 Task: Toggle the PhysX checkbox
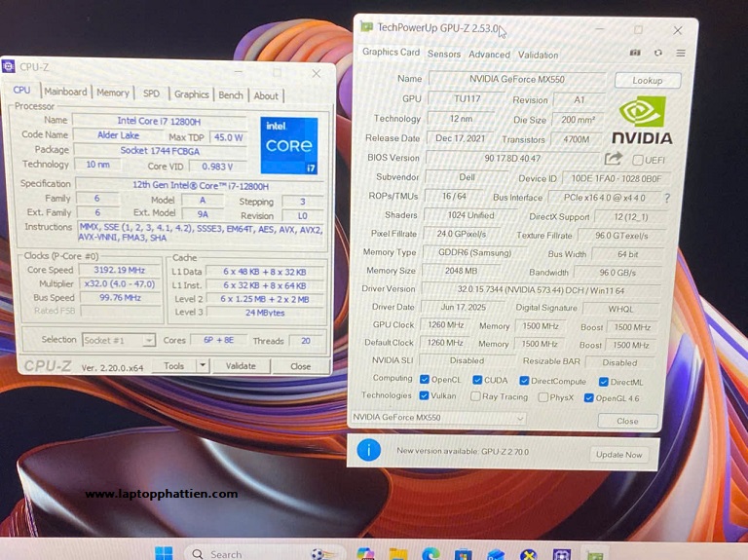(x=542, y=396)
